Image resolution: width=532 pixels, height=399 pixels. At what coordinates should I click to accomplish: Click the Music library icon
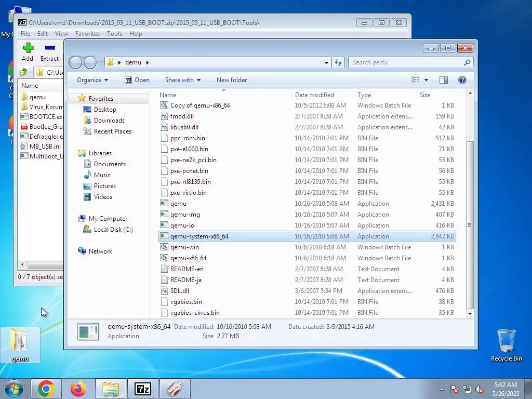click(x=87, y=175)
